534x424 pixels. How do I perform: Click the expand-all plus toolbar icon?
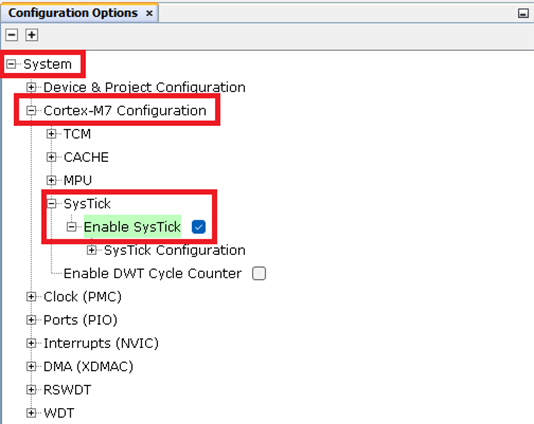point(32,35)
